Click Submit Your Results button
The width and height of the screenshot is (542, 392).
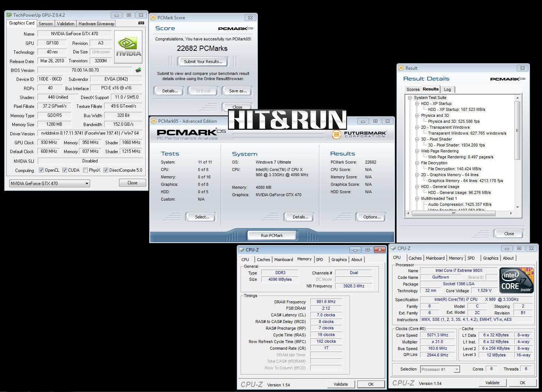(203, 62)
